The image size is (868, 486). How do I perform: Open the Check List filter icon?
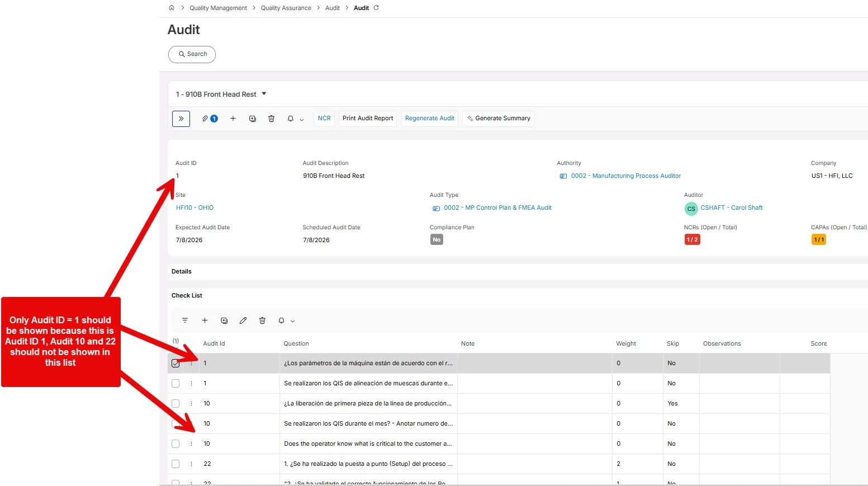(x=185, y=320)
